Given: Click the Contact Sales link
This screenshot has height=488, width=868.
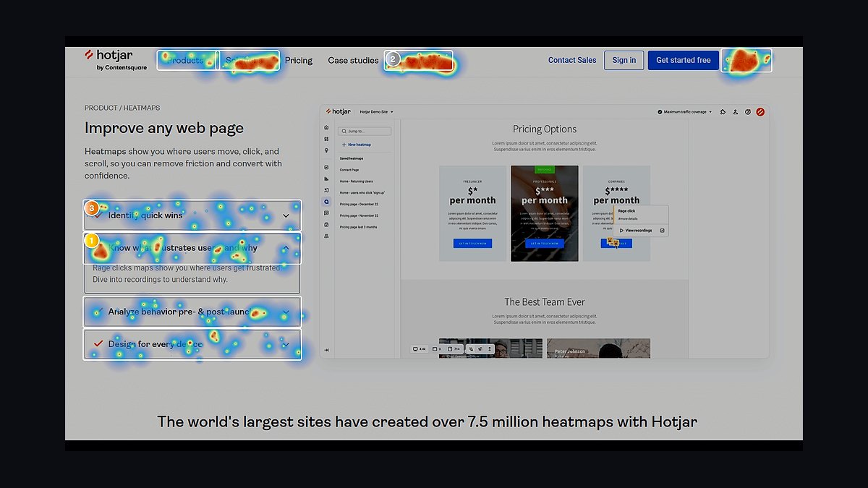Looking at the screenshot, I should pos(572,60).
